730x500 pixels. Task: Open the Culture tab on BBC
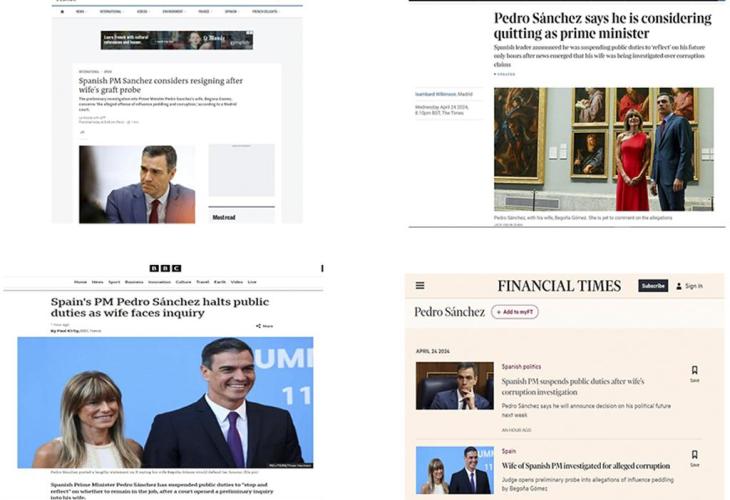(x=183, y=282)
